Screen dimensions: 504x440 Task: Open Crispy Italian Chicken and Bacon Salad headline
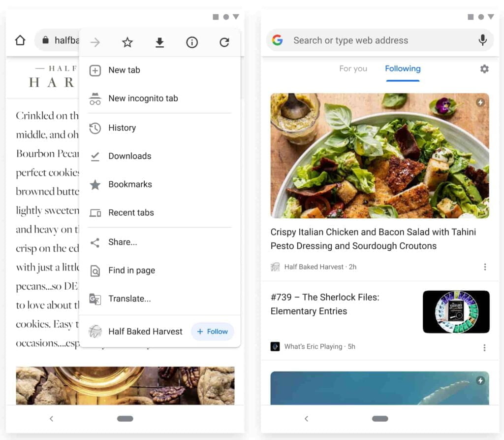click(373, 239)
